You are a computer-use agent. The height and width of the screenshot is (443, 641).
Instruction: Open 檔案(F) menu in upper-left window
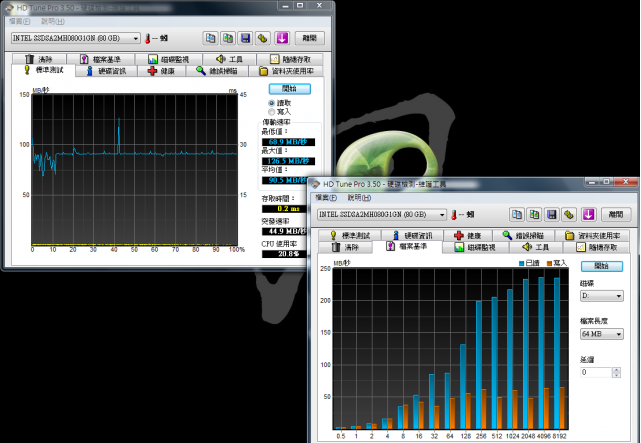[19, 21]
